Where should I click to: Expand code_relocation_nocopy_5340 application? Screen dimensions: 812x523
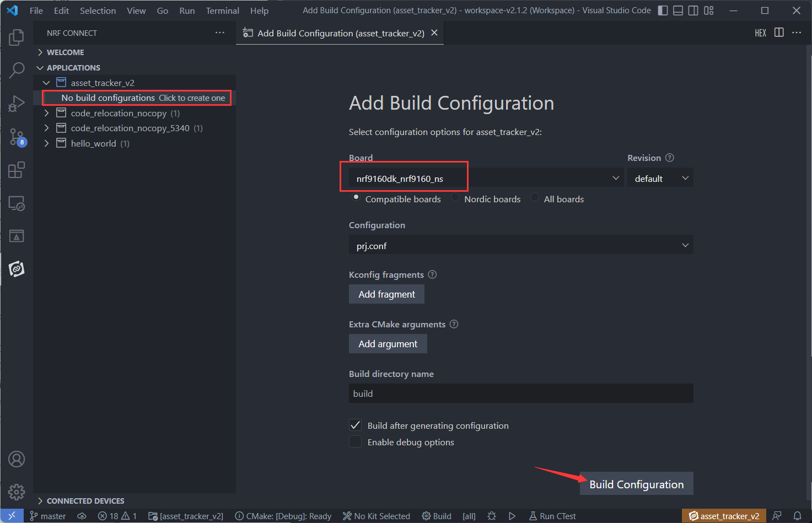click(46, 128)
